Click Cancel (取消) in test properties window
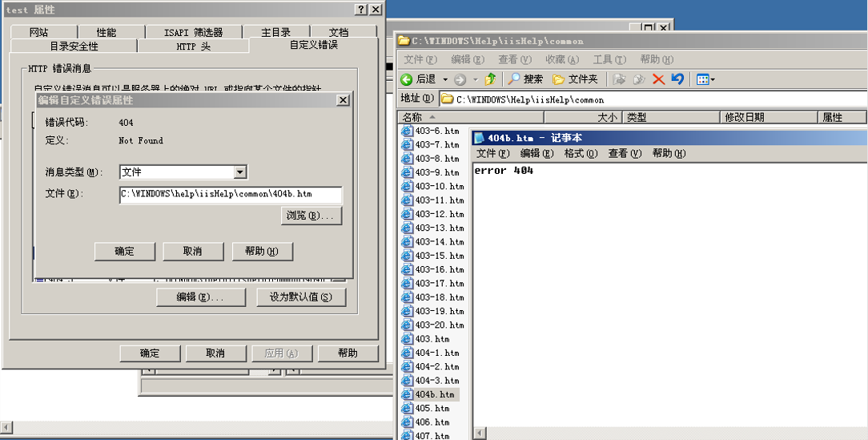This screenshot has width=868, height=440. coord(216,353)
